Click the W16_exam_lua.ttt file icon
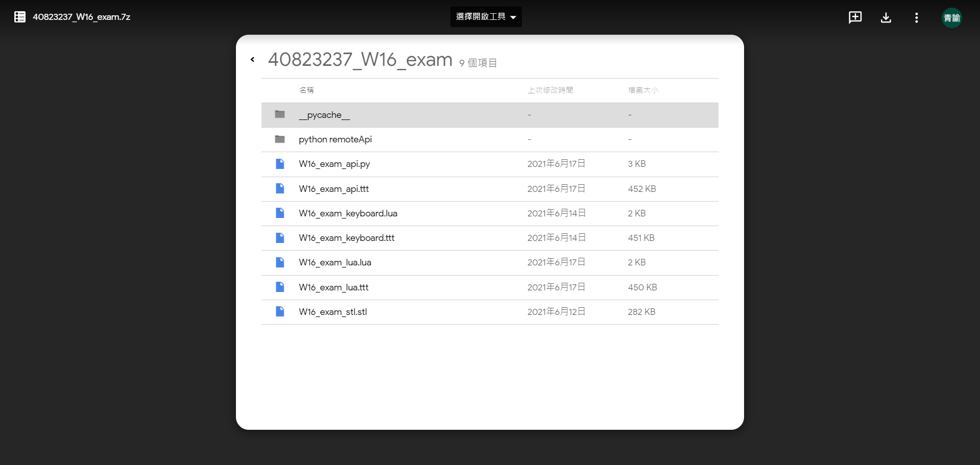Image resolution: width=980 pixels, height=465 pixels. (280, 287)
